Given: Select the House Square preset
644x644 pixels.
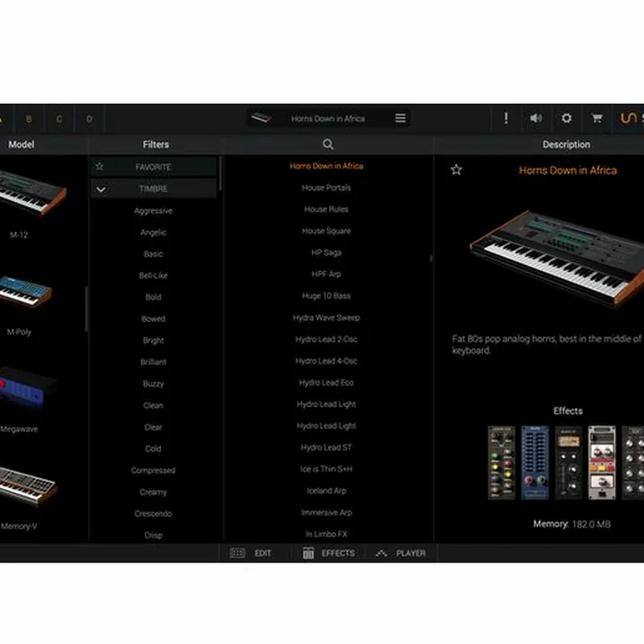Looking at the screenshot, I should point(326,231).
